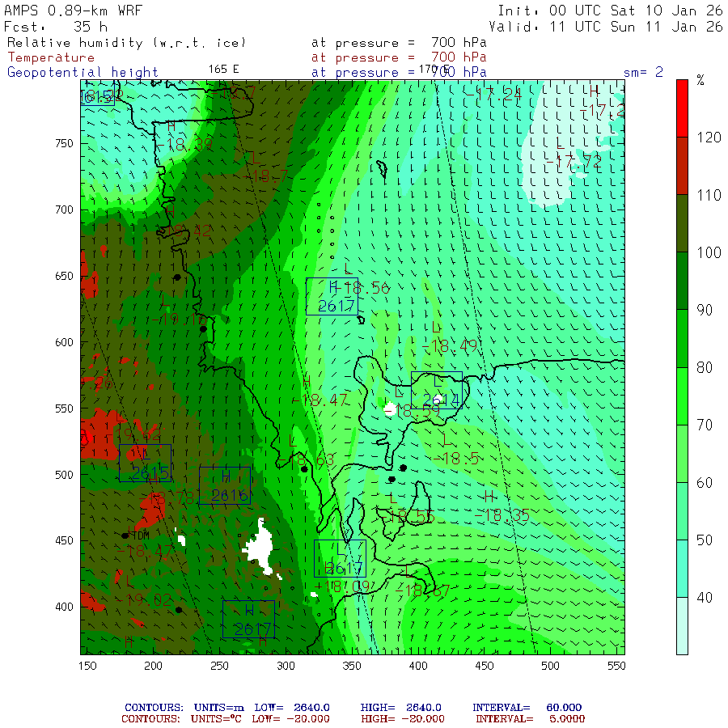Select the dark green 90–100 color bar segment
Screen dimensions: 728x728
[x=682, y=281]
